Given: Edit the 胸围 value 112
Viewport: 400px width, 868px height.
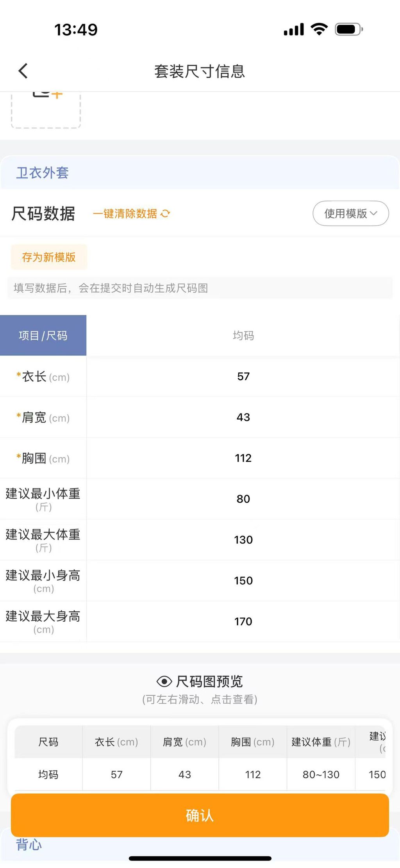Looking at the screenshot, I should coord(243,458).
